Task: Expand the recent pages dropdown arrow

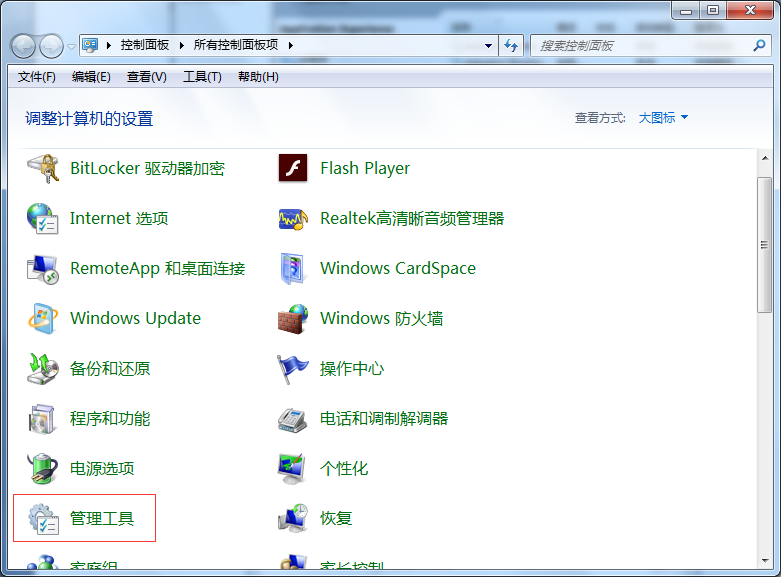Action: (72, 46)
